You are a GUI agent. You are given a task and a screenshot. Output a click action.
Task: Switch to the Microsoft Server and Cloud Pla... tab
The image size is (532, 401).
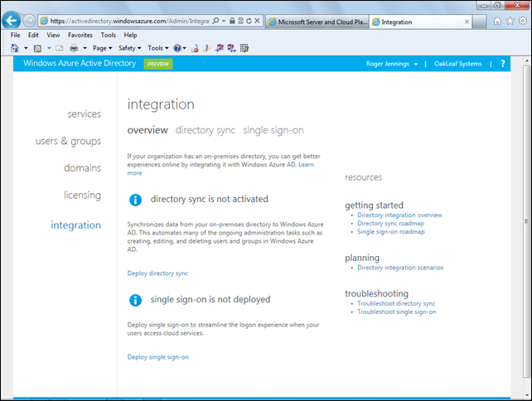pyautogui.click(x=317, y=22)
